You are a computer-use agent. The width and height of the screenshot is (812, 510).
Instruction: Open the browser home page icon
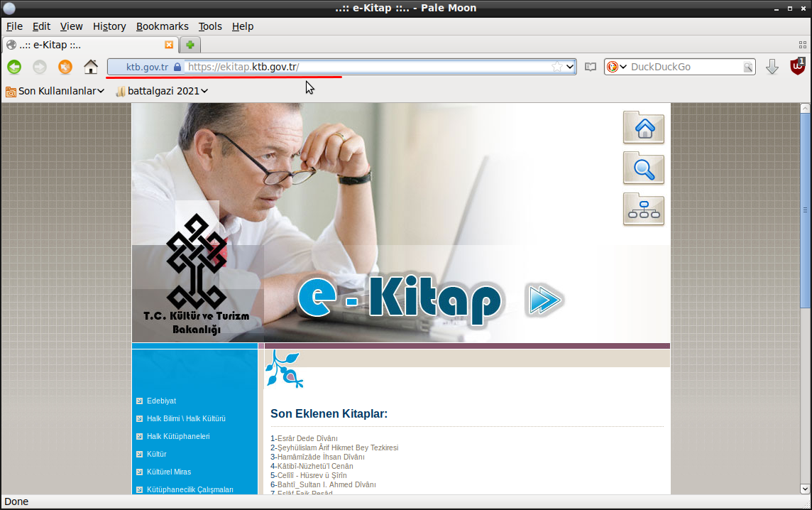coord(91,67)
